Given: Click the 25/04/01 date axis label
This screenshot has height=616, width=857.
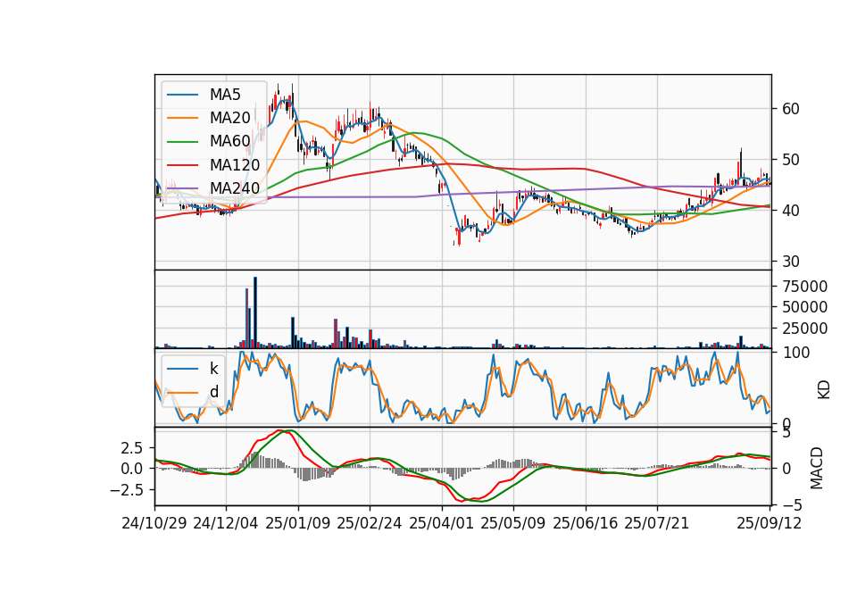Looking at the screenshot, I should tap(442, 523).
